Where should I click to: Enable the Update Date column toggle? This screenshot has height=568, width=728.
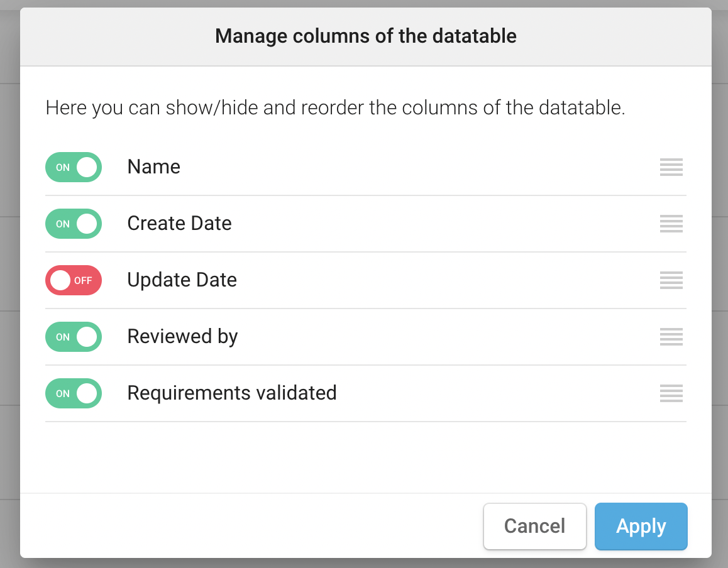click(74, 280)
